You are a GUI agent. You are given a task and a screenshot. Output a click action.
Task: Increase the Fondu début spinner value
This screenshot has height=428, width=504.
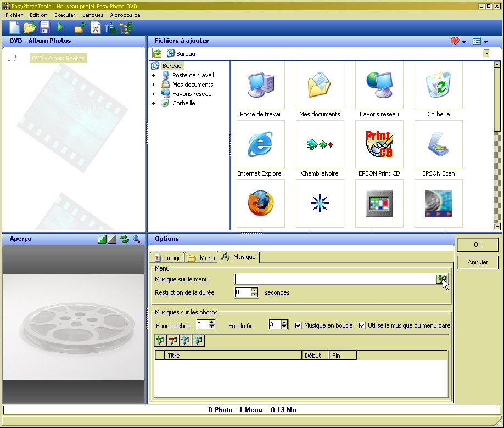click(x=212, y=323)
